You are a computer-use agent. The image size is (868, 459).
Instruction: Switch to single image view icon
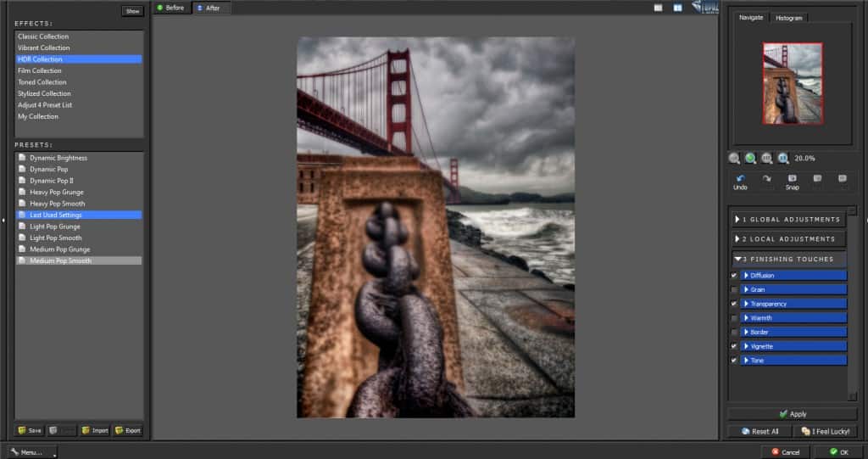coord(658,8)
